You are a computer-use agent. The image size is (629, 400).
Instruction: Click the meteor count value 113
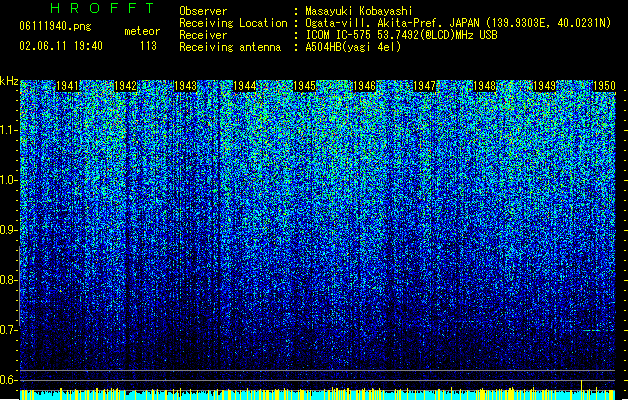click(x=148, y=46)
